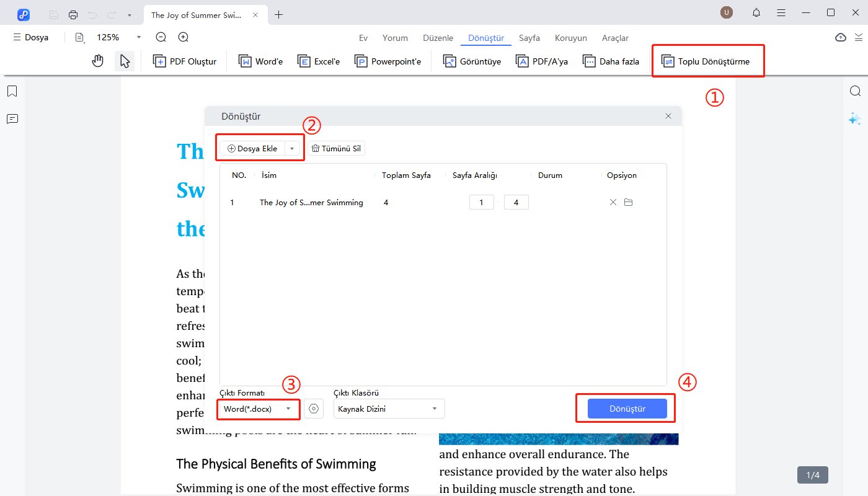Click the end page field showing 4
This screenshot has width=868, height=496.
pos(516,202)
